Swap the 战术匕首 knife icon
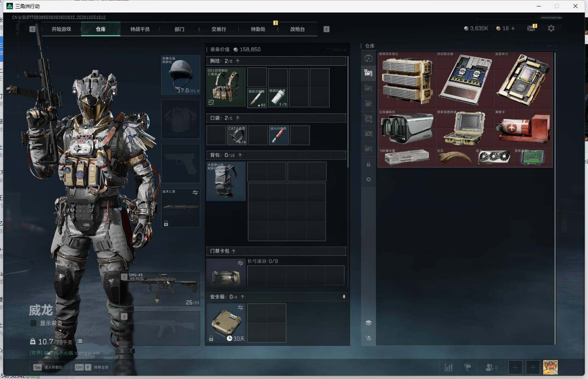 pos(195,193)
